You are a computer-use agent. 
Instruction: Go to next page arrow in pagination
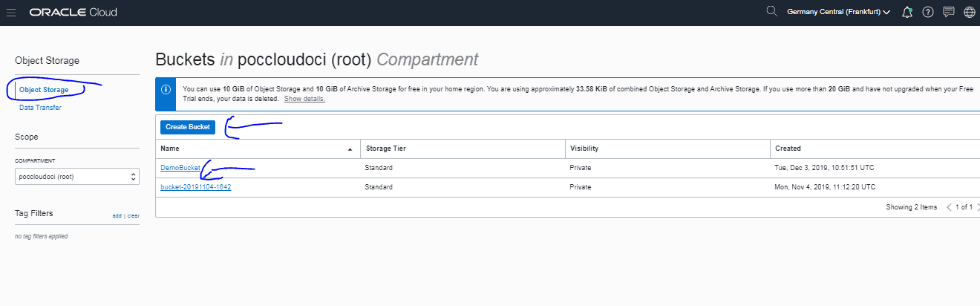tap(977, 207)
